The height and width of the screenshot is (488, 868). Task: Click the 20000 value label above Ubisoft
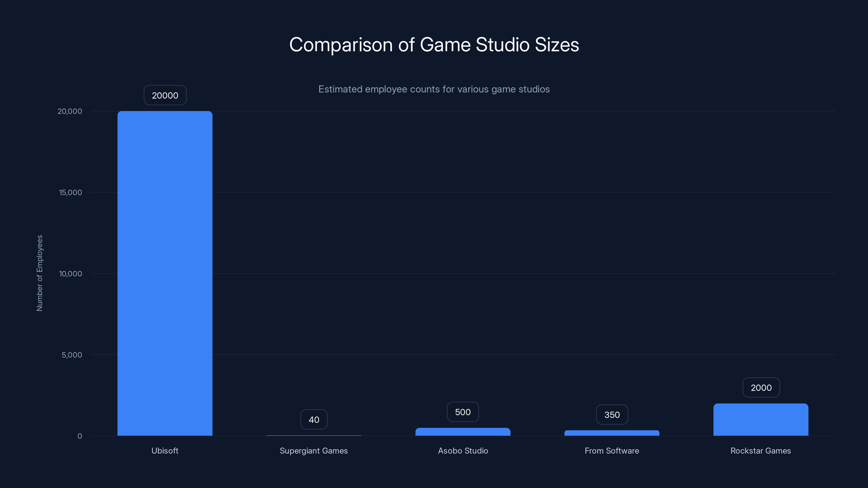tap(165, 95)
